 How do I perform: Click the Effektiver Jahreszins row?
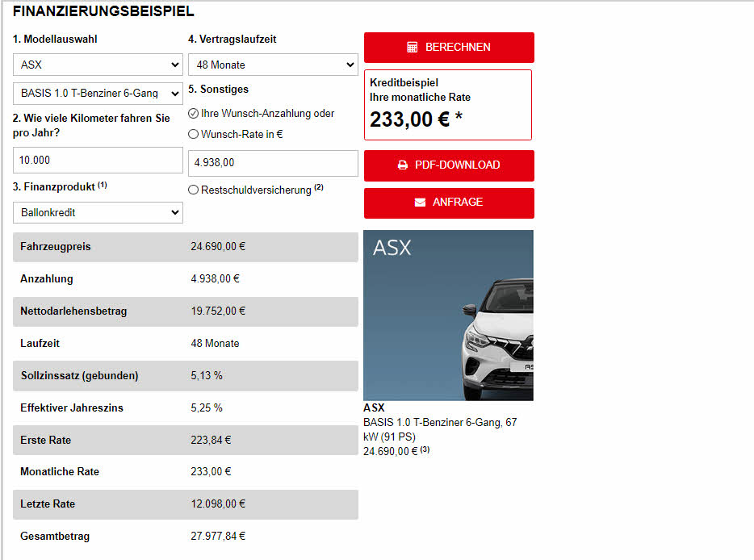click(x=185, y=408)
